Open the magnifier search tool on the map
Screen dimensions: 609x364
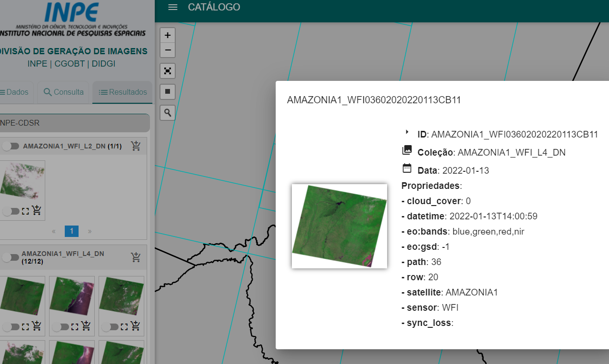pyautogui.click(x=167, y=113)
